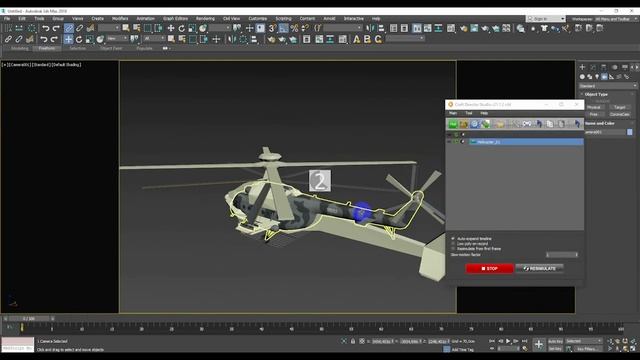Click the selection lock icon in status bar
This screenshot has width=640, height=360.
click(x=353, y=341)
